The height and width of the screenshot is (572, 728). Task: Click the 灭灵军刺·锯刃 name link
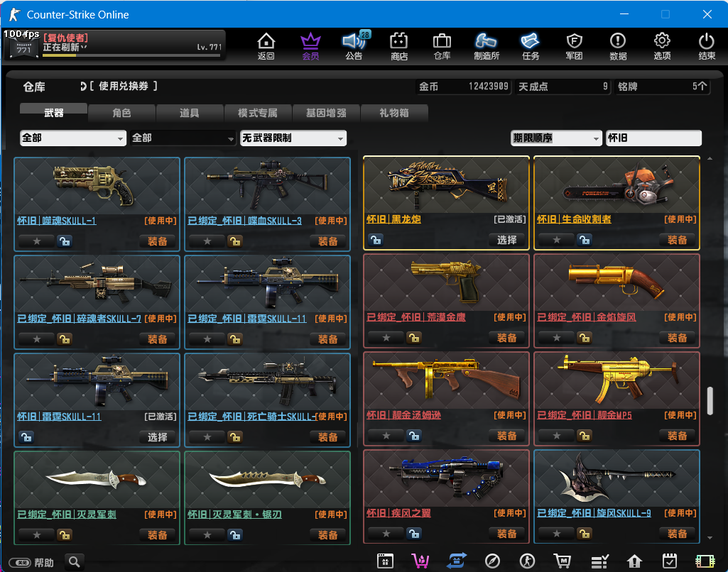click(x=234, y=514)
